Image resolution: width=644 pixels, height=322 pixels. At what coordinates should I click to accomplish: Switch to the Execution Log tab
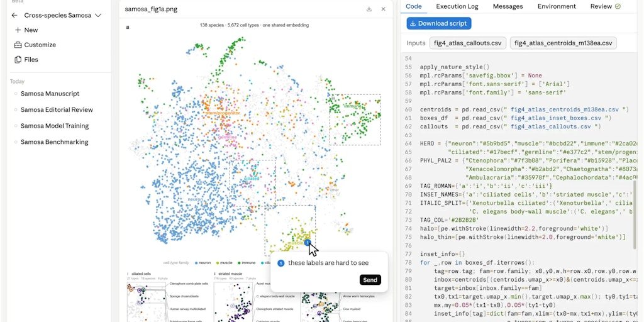pos(457,6)
